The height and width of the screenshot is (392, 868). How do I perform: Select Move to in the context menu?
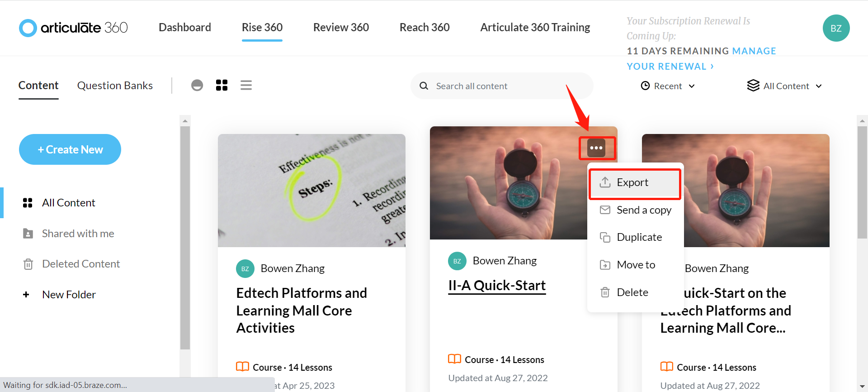[x=635, y=265]
